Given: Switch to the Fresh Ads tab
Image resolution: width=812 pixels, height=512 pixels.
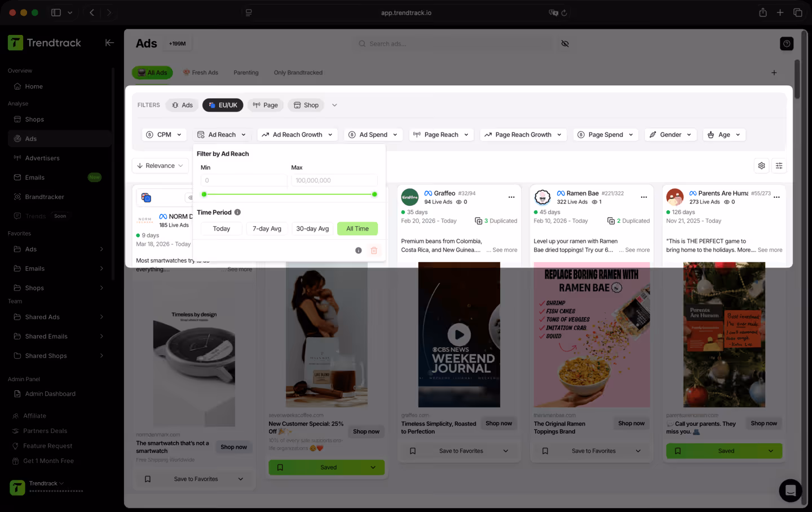Looking at the screenshot, I should pyautogui.click(x=201, y=72).
